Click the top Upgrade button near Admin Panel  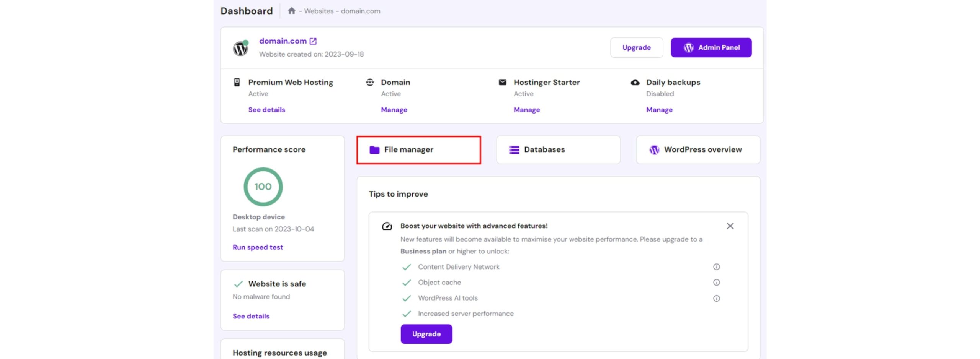(636, 47)
